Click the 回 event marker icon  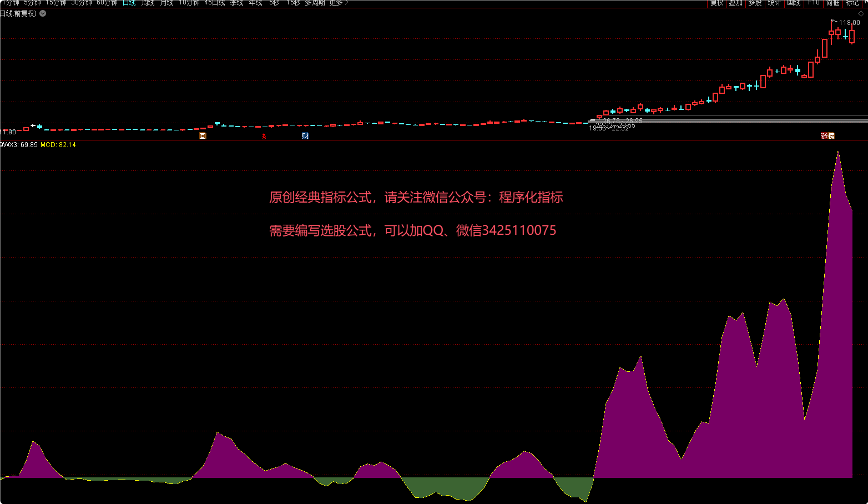pos(203,136)
